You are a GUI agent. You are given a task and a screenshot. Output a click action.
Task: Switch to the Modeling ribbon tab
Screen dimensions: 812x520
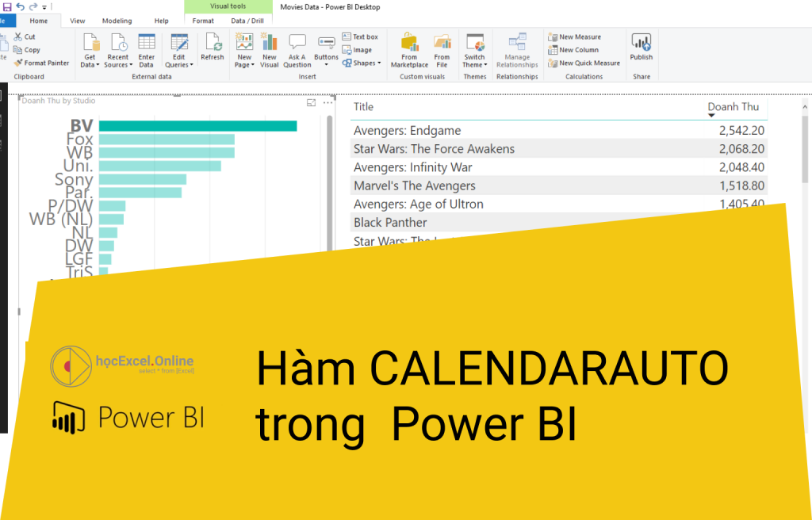117,20
